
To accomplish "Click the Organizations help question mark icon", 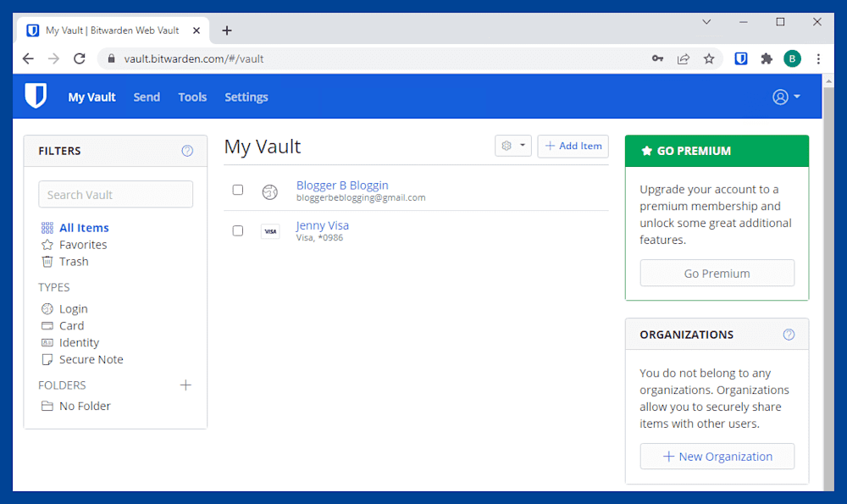I will (x=789, y=335).
